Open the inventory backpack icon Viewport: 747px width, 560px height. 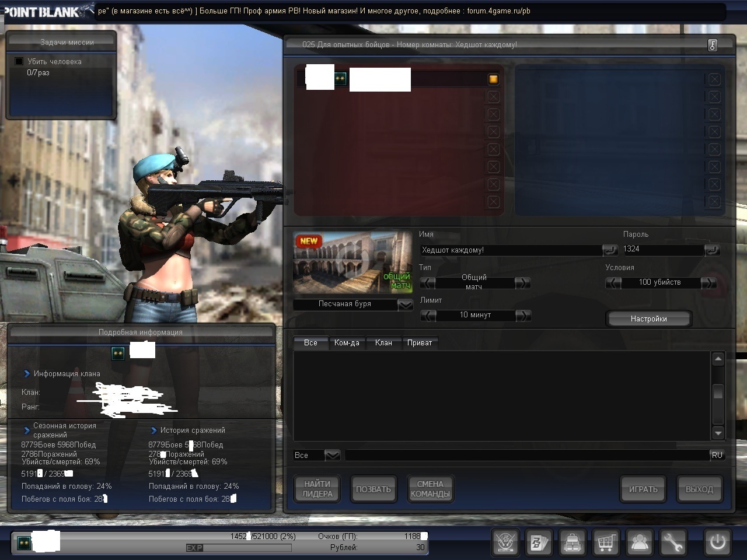pyautogui.click(x=573, y=543)
